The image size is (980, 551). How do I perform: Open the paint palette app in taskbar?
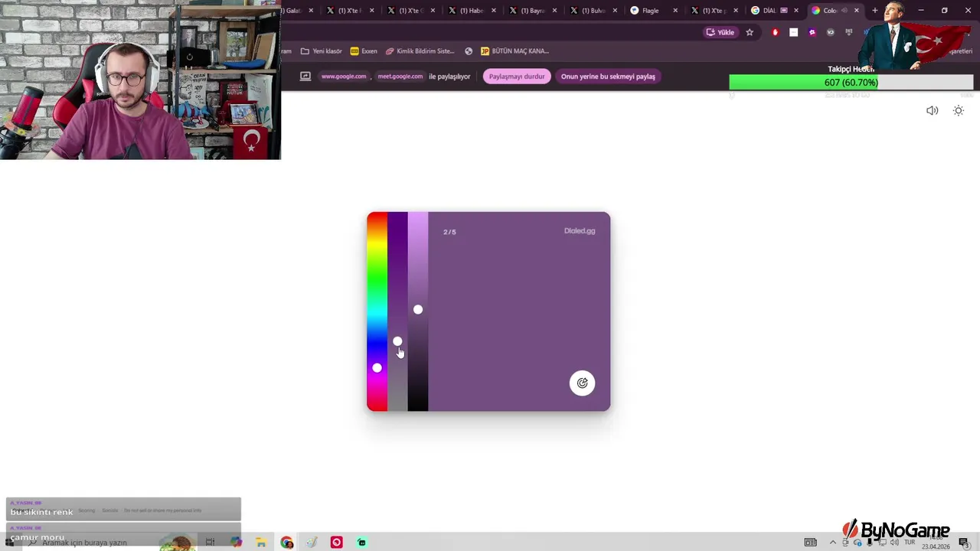pos(312,543)
